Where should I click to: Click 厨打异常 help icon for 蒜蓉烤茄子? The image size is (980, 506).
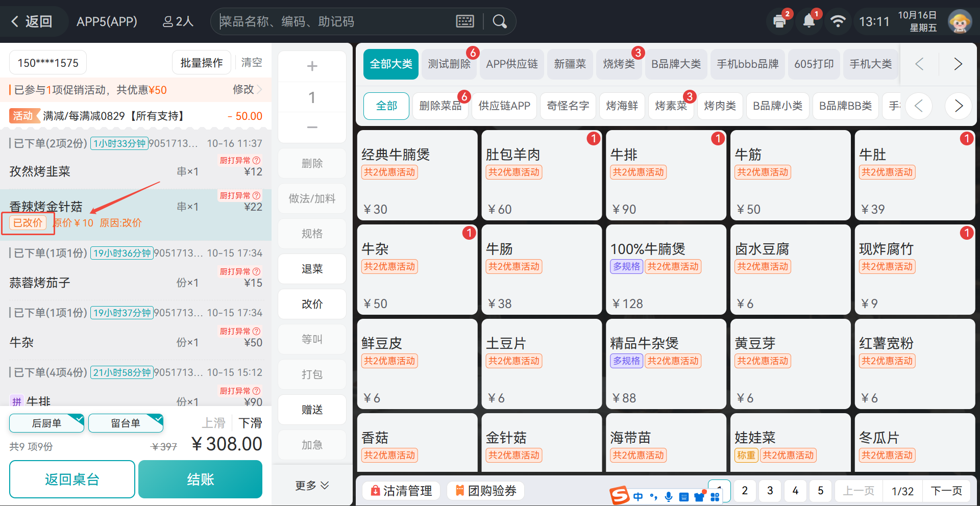pyautogui.click(x=257, y=271)
